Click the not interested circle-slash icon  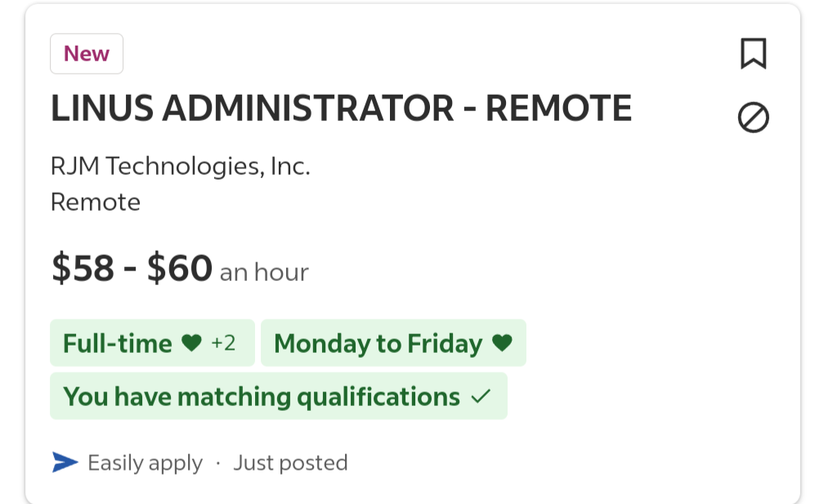pyautogui.click(x=753, y=117)
